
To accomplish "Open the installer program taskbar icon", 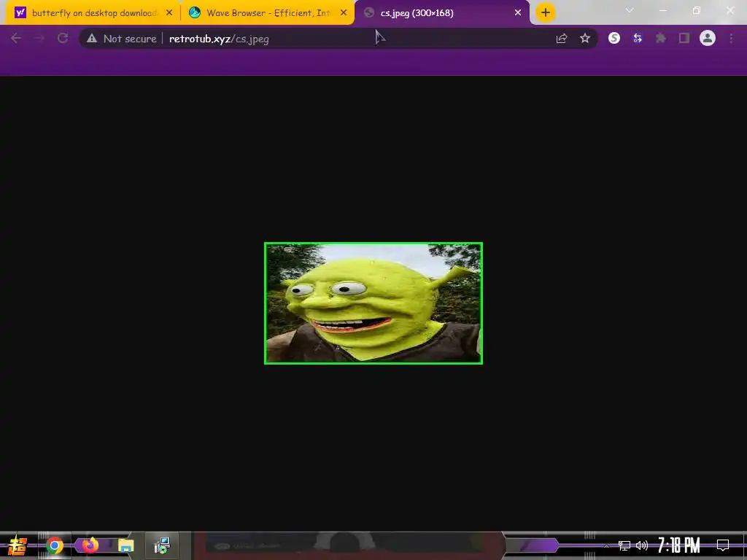I will point(162,545).
